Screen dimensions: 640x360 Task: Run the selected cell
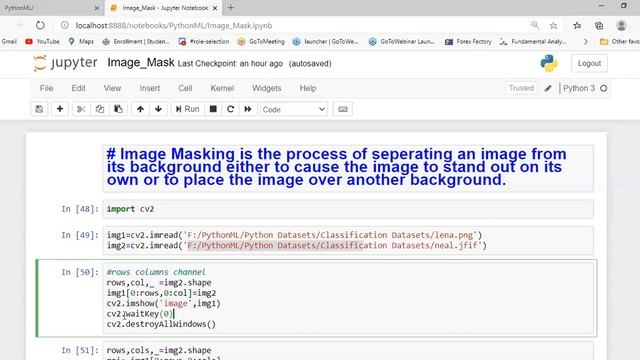coord(187,109)
